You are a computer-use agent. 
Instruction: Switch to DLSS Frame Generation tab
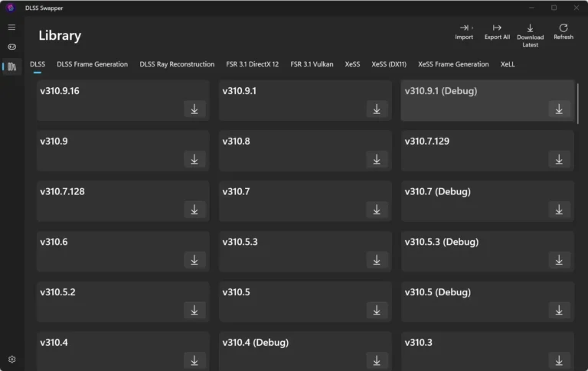(92, 64)
